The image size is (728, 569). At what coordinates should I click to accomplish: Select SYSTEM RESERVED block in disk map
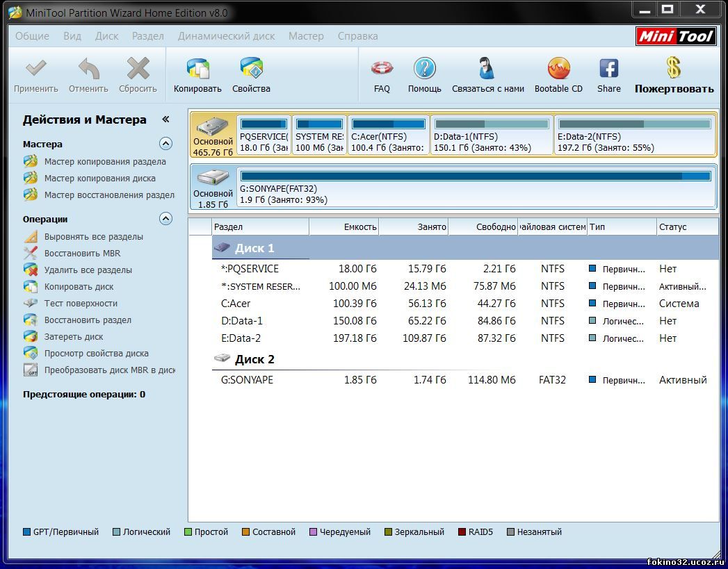pyautogui.click(x=319, y=135)
